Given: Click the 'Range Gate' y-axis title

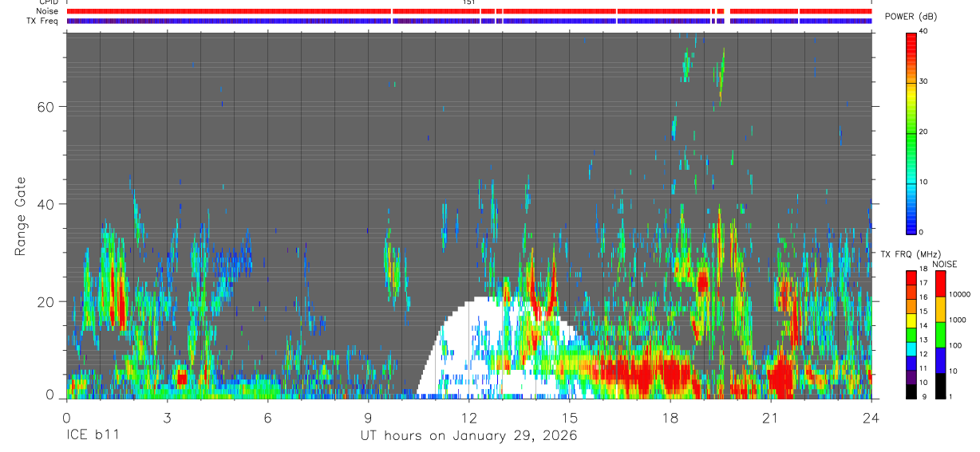Looking at the screenshot, I should point(21,217).
